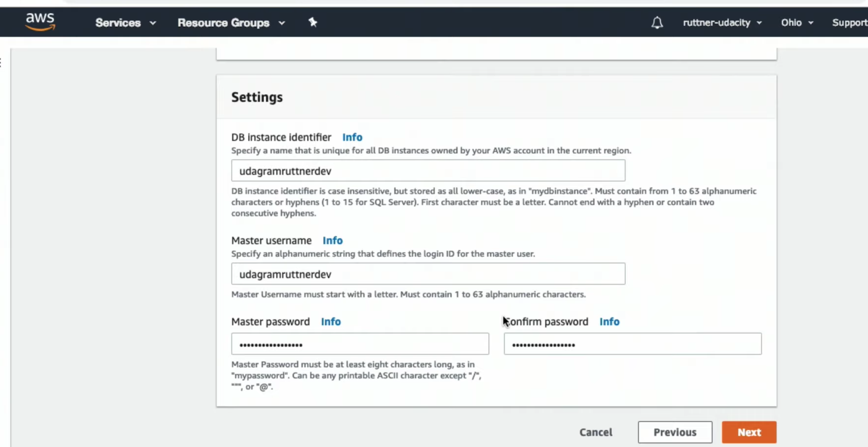This screenshot has height=447, width=868.
Task: Open the Support menu
Action: [x=849, y=23]
